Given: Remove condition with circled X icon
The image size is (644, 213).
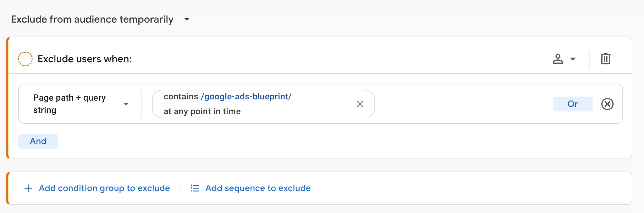Looking at the screenshot, I should tap(607, 104).
